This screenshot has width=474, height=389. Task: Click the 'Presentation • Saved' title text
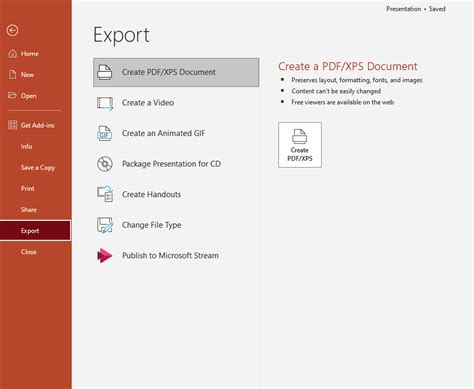point(416,9)
